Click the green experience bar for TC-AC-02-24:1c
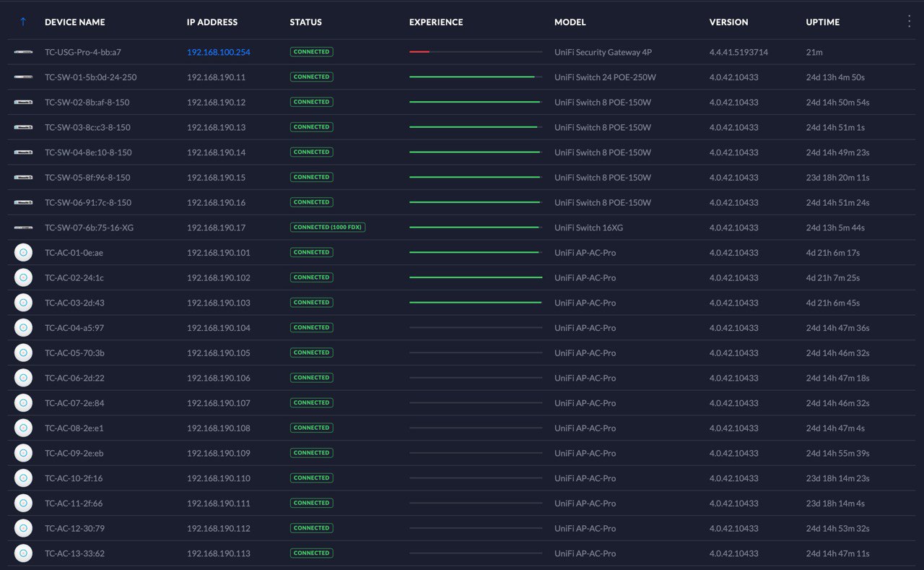Viewport: 924px width, 570px height. click(476, 277)
